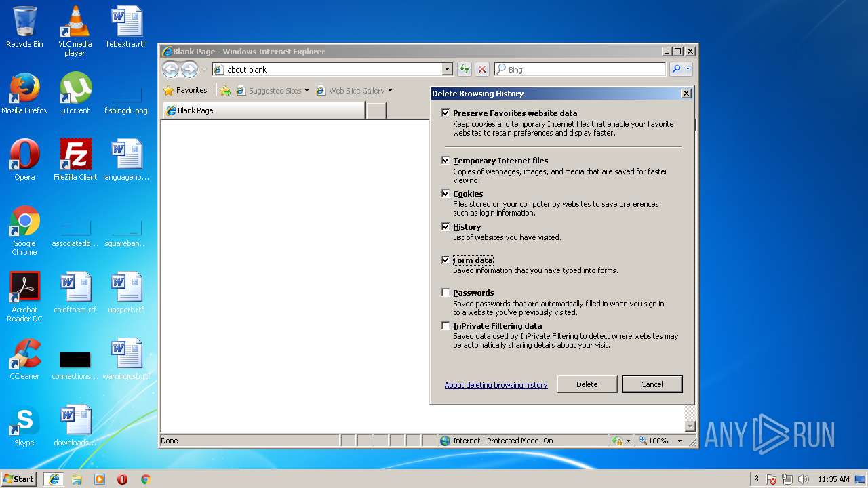The height and width of the screenshot is (488, 868).
Task: Uncheck the History checkbox
Action: pos(446,227)
